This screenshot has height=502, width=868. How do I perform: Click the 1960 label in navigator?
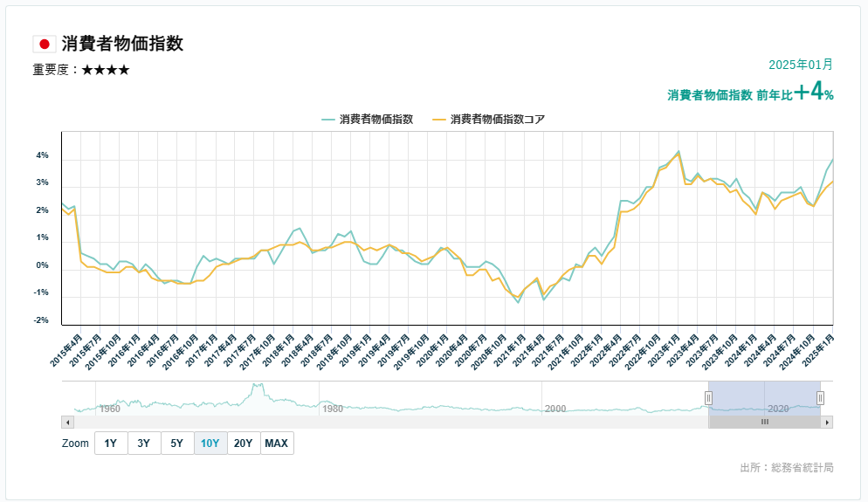110,409
